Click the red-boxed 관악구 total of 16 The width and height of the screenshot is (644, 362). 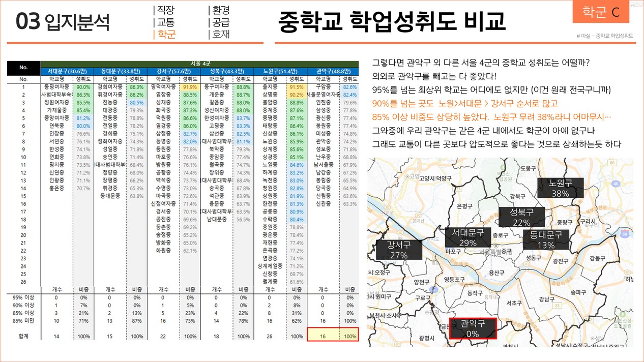pos(324,336)
